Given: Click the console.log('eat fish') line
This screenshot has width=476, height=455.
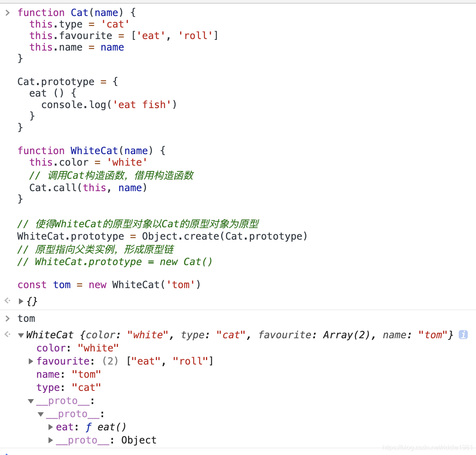Looking at the screenshot, I should pos(109,105).
